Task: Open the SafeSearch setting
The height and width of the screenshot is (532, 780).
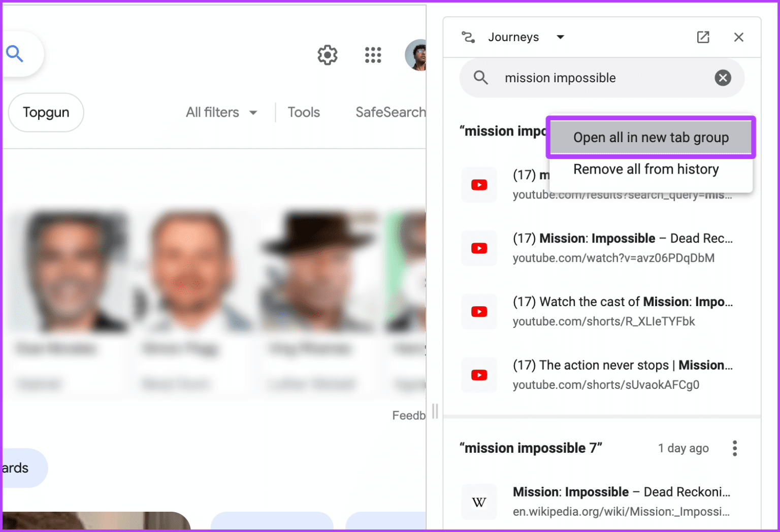Action: click(391, 112)
